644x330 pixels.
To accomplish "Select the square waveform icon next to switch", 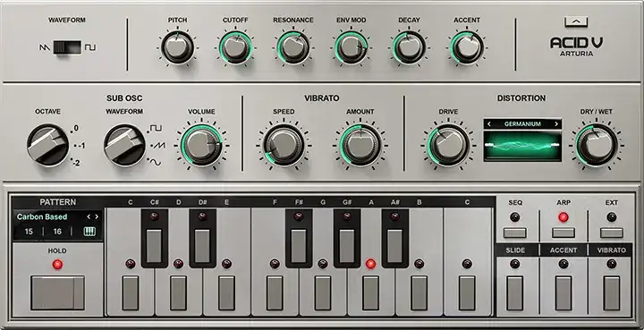I will pyautogui.click(x=90, y=47).
